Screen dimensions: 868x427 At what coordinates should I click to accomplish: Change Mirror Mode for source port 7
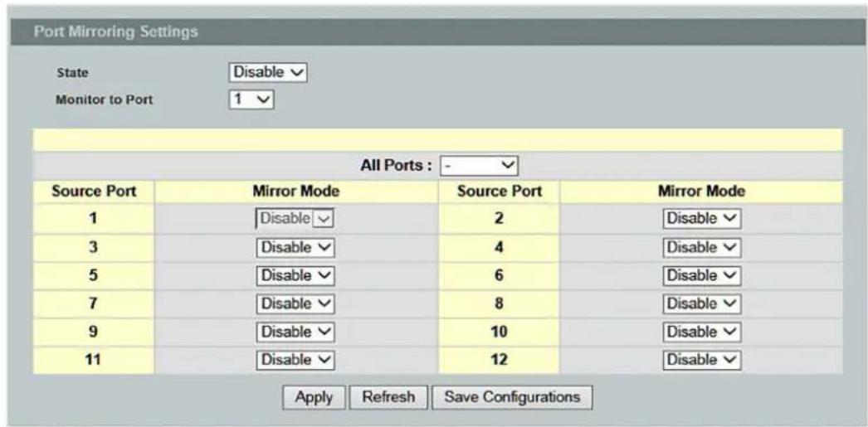(x=295, y=303)
